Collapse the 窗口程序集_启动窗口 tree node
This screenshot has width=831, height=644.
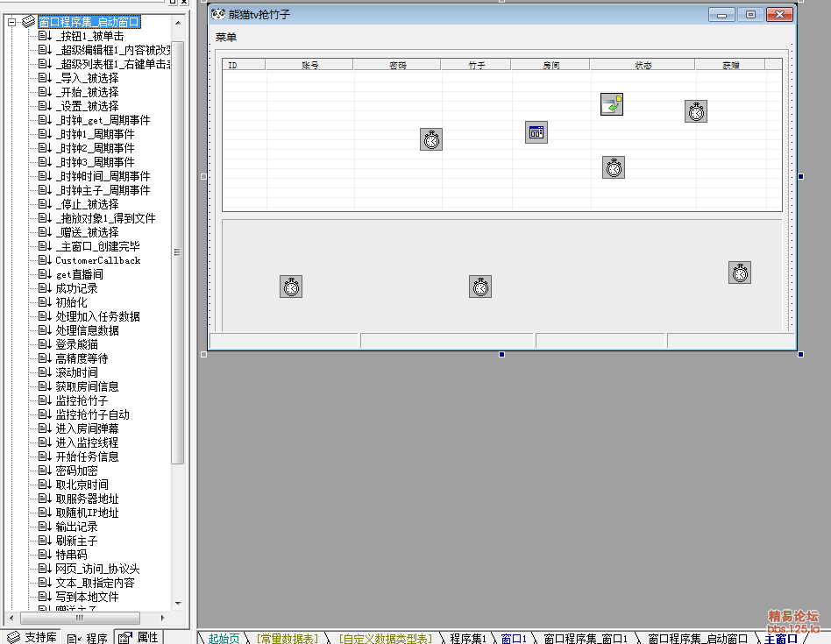click(11, 22)
